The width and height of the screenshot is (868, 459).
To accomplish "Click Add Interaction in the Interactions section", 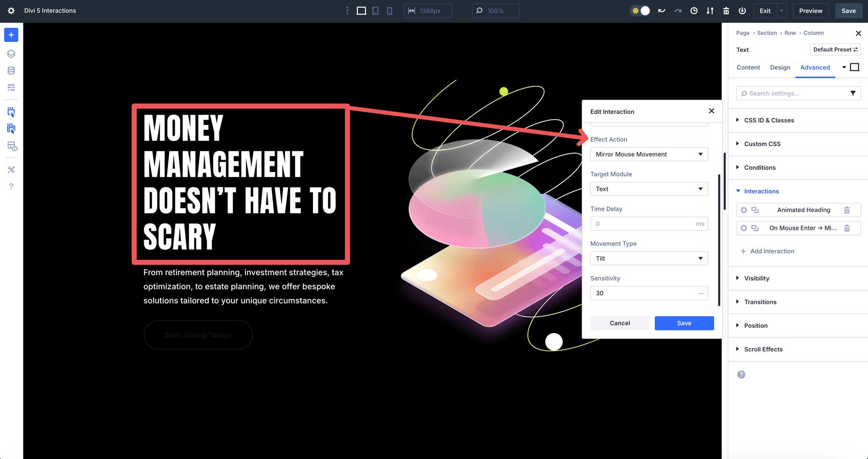I will [x=768, y=251].
